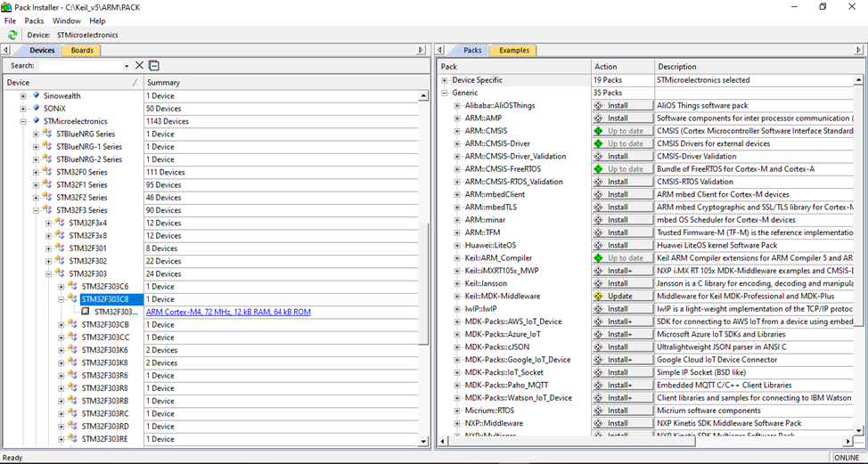Click the STM32F3x4 subfamily icon

pos(60,223)
